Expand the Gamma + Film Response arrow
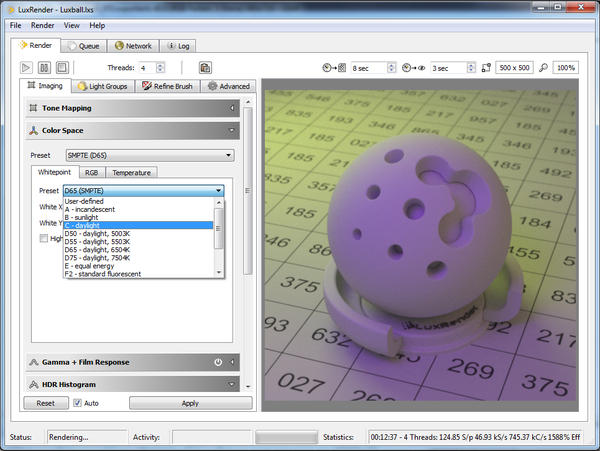The width and height of the screenshot is (600, 451). click(x=232, y=362)
